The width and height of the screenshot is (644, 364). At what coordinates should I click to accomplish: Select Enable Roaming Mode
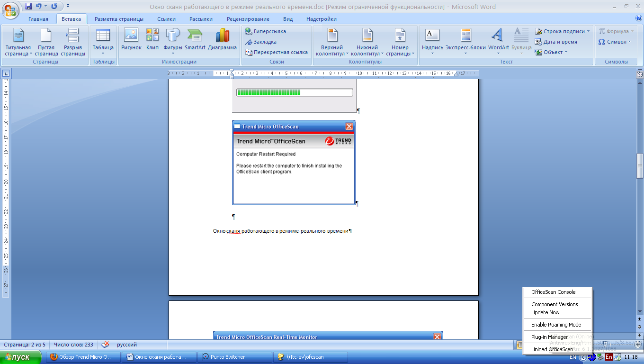pyautogui.click(x=557, y=325)
